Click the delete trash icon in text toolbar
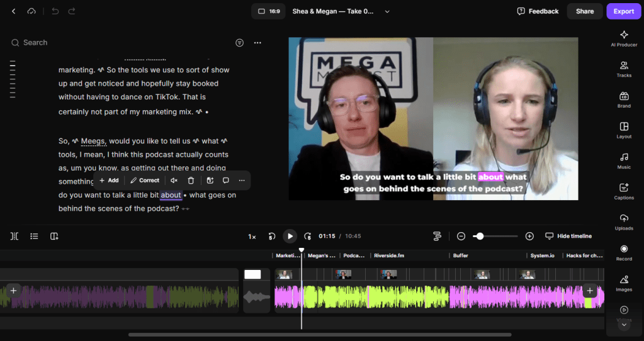 (191, 181)
